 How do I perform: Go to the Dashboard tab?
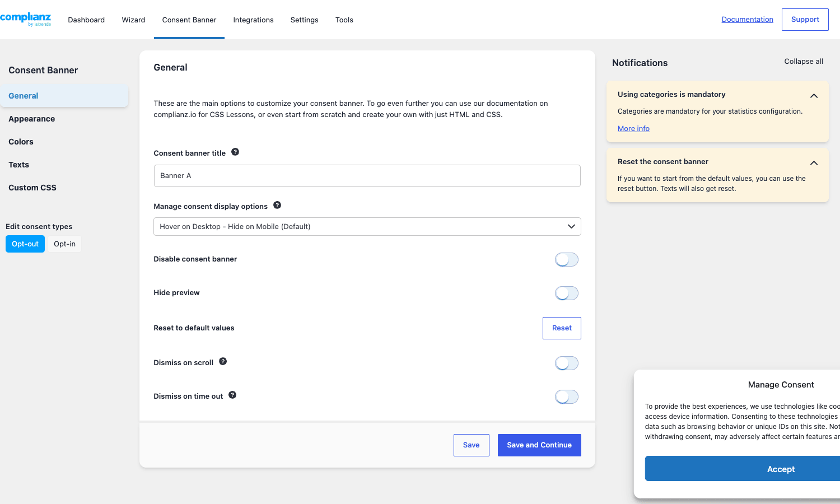(86, 20)
